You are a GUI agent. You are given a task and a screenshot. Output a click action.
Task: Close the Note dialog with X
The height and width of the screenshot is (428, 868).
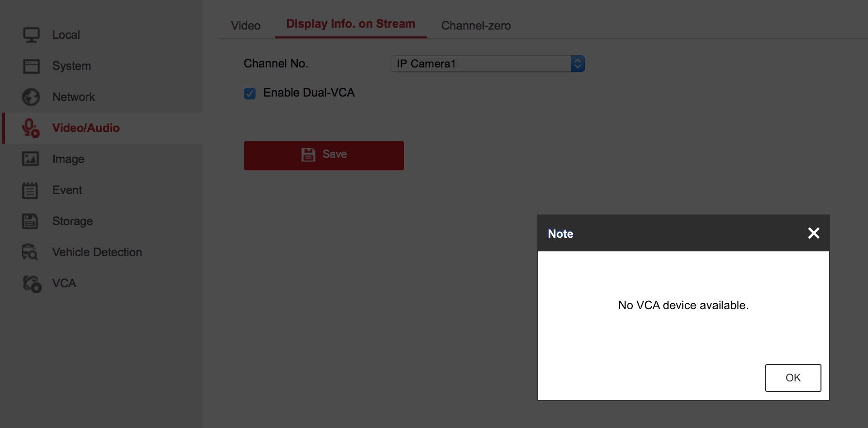(x=814, y=233)
